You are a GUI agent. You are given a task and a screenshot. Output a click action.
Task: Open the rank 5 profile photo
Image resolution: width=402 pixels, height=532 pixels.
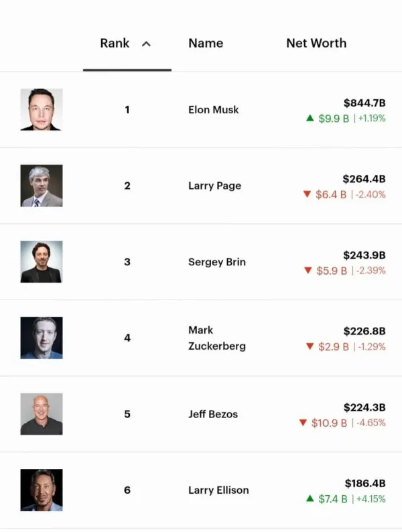pos(42,414)
